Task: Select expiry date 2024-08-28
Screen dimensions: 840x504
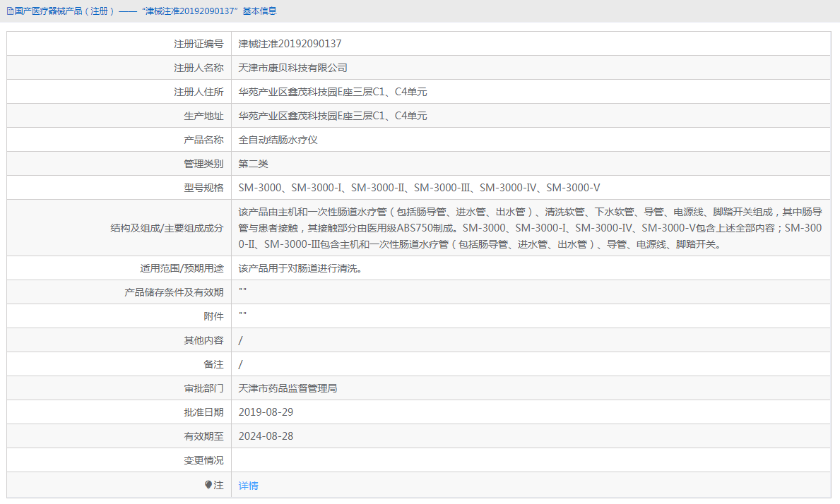Action: pyautogui.click(x=266, y=436)
